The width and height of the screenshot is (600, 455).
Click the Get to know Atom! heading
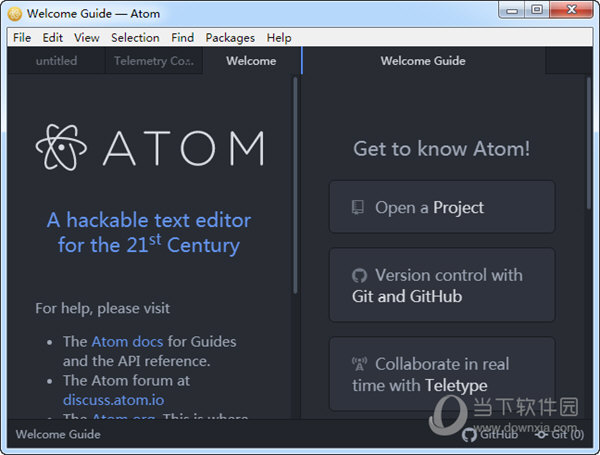pyautogui.click(x=442, y=148)
